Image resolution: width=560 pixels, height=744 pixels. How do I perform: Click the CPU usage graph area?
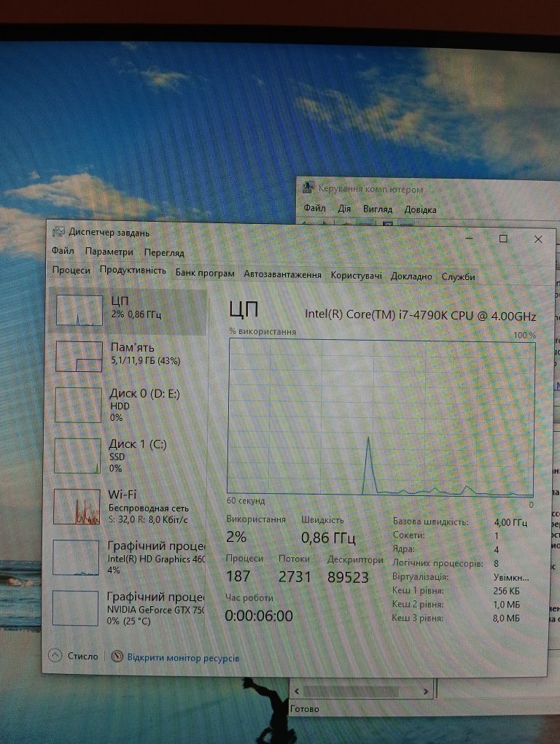(x=381, y=417)
